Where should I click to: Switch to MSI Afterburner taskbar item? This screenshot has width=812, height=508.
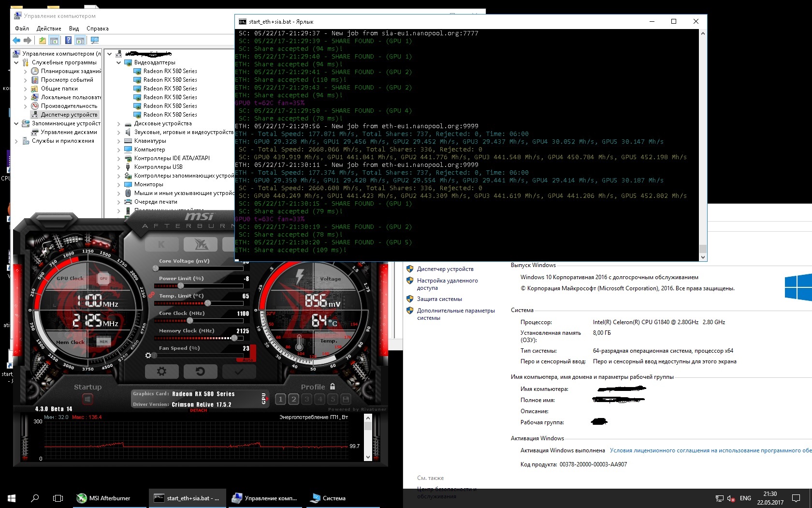(110, 498)
